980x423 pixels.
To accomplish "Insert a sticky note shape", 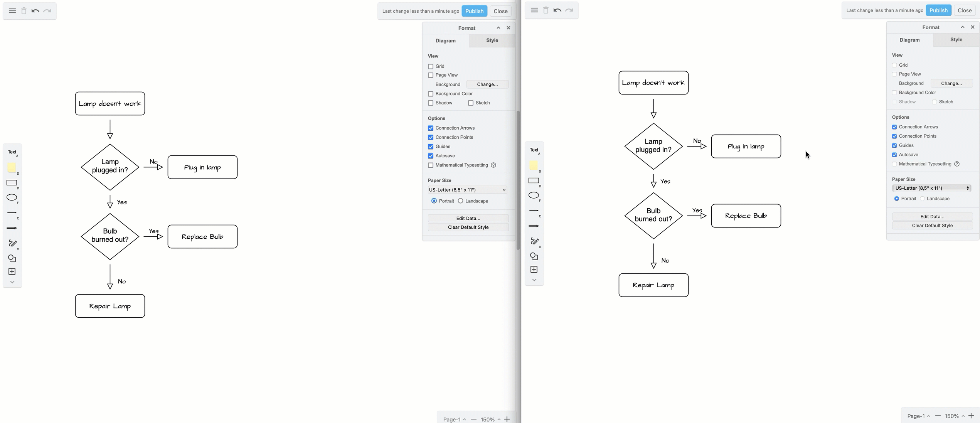I will click(12, 168).
